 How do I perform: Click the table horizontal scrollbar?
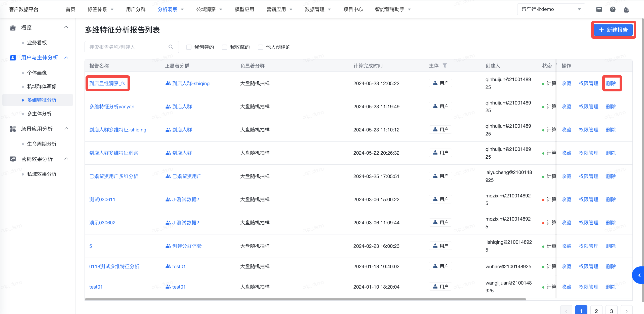point(305,299)
